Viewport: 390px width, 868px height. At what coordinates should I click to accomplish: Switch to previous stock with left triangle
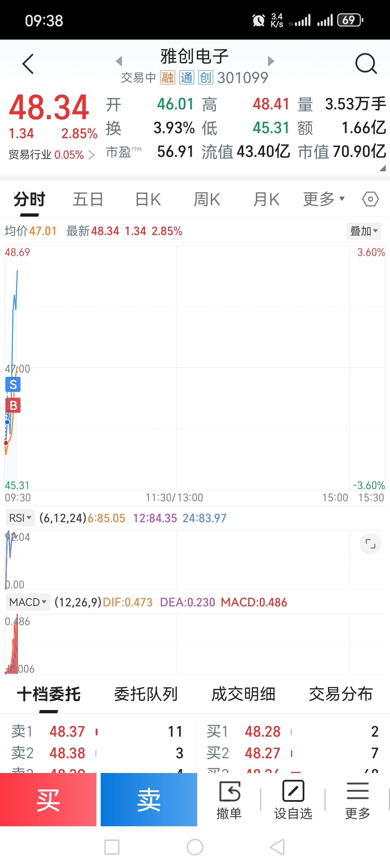tap(119, 61)
